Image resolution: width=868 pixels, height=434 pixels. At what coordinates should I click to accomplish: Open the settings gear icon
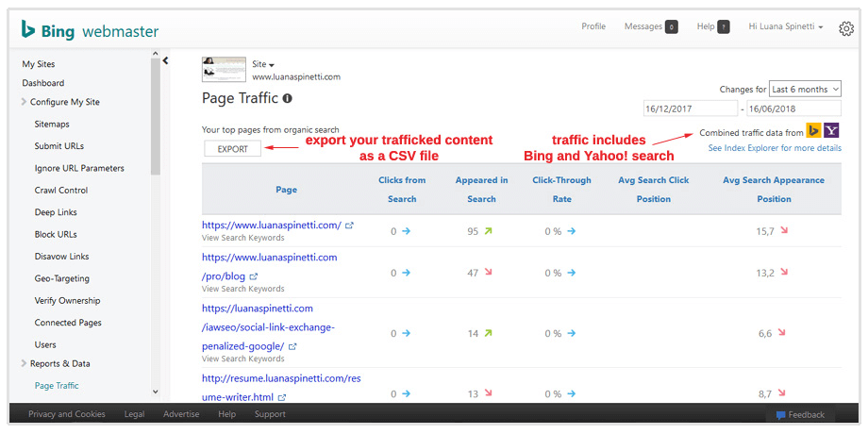pyautogui.click(x=845, y=28)
